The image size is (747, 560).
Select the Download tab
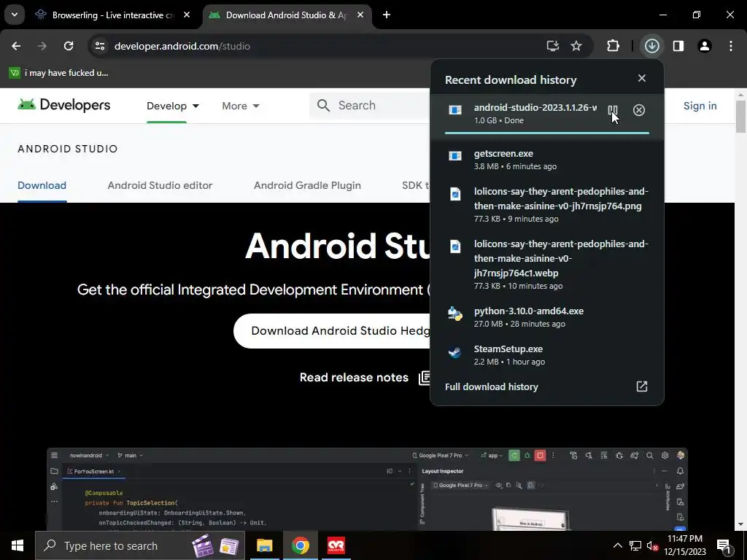42,185
